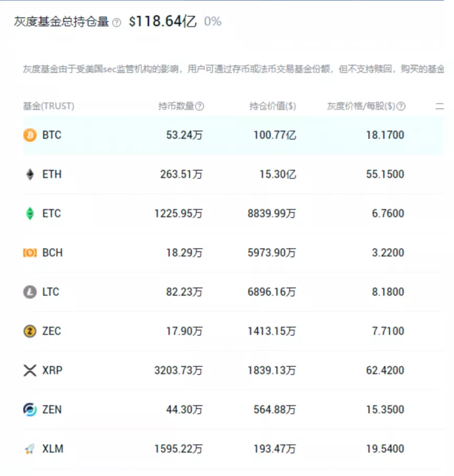
Task: Click ETC holding value 8839.99万
Action: (272, 213)
